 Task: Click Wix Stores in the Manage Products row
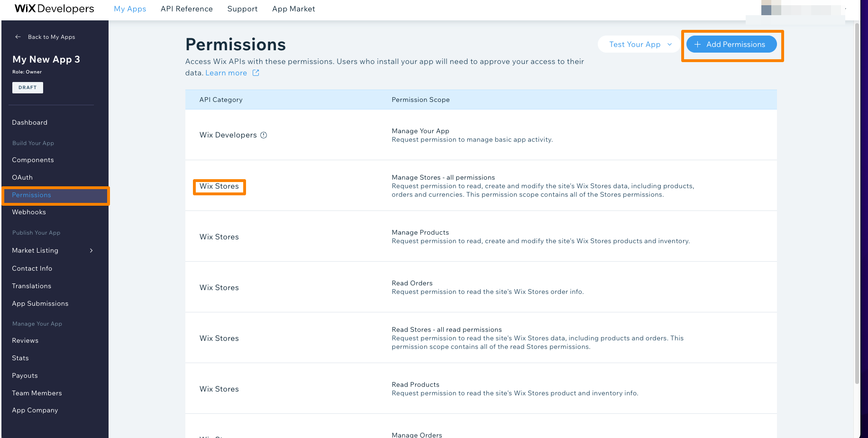click(219, 237)
